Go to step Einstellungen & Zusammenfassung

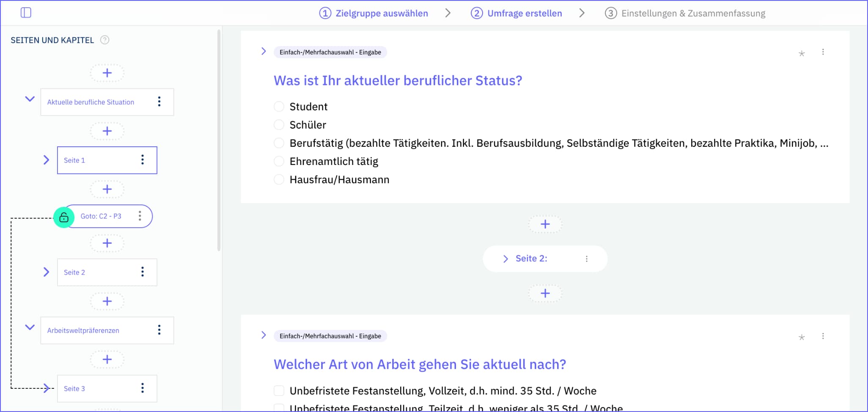pos(685,13)
